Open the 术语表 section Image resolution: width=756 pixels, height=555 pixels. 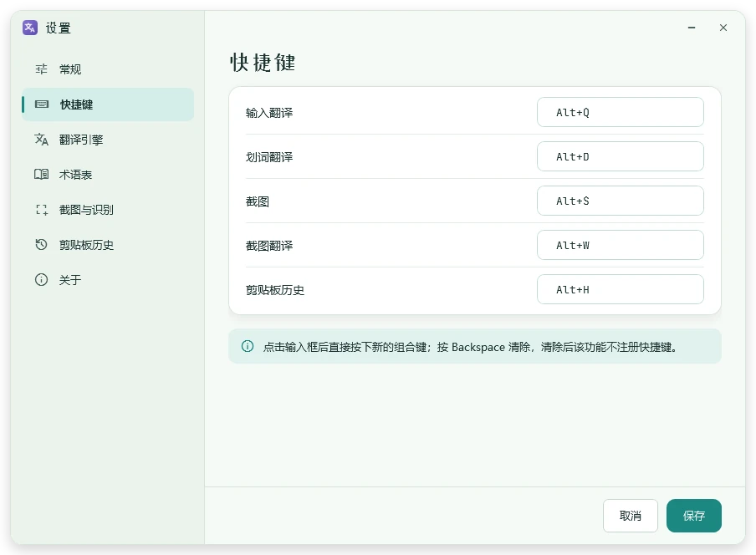[x=108, y=175]
